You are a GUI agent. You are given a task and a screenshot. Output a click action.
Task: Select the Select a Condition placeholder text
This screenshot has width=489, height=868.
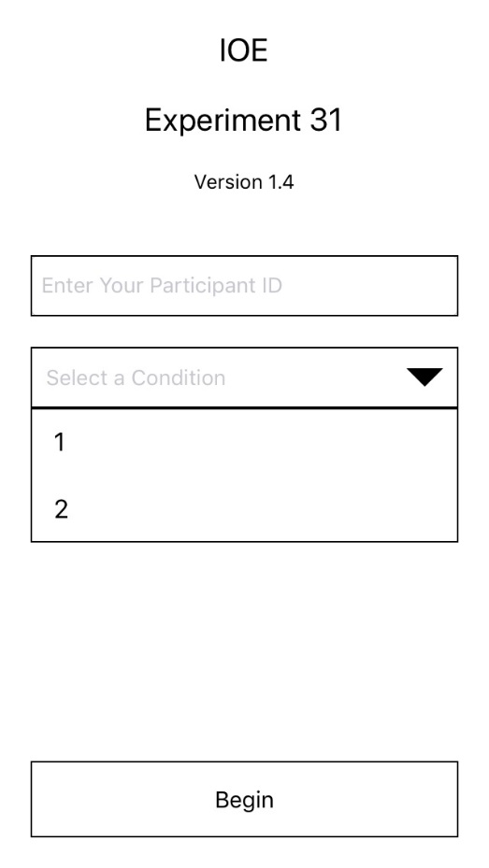tap(136, 377)
